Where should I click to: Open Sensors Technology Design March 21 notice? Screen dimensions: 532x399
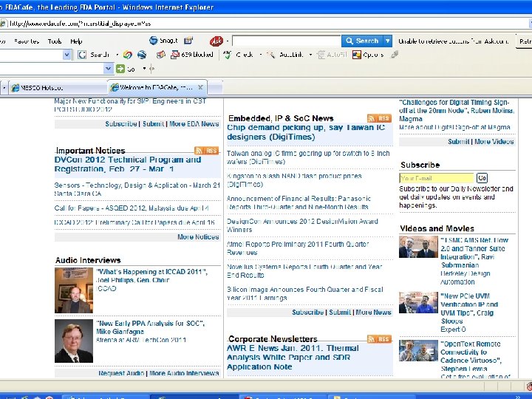(137, 190)
